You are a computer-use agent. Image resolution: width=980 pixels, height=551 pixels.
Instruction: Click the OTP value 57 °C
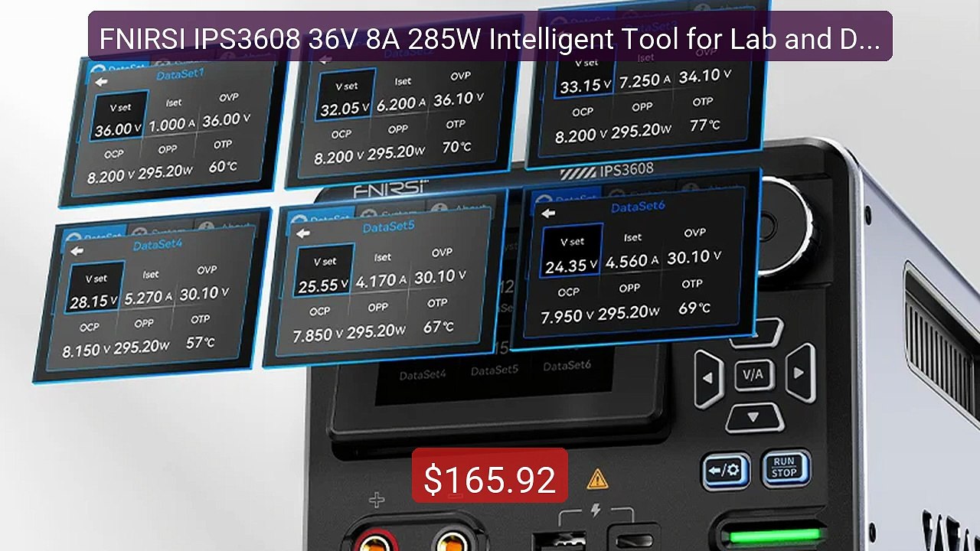(x=200, y=342)
